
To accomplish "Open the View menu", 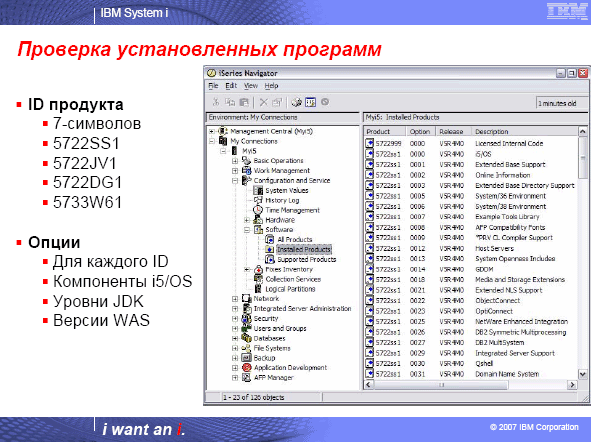I will pyautogui.click(x=251, y=86).
